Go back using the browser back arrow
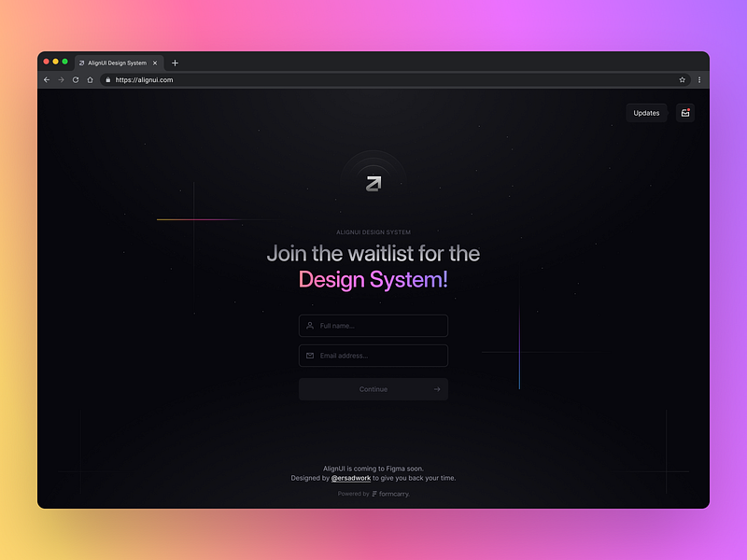The image size is (747, 560). (x=47, y=79)
